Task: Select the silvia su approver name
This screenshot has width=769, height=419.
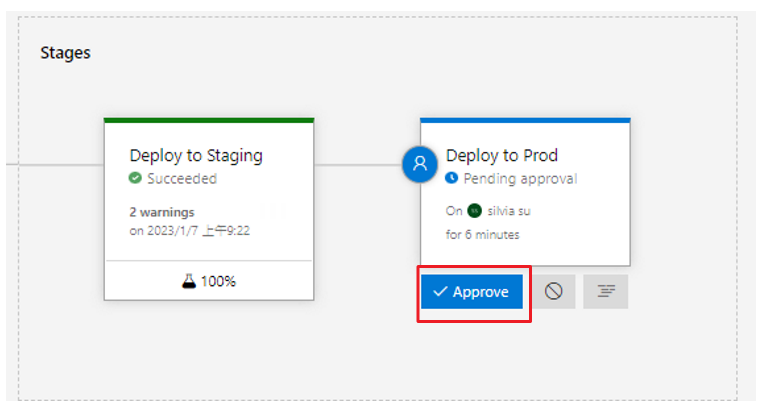Action: coord(513,212)
